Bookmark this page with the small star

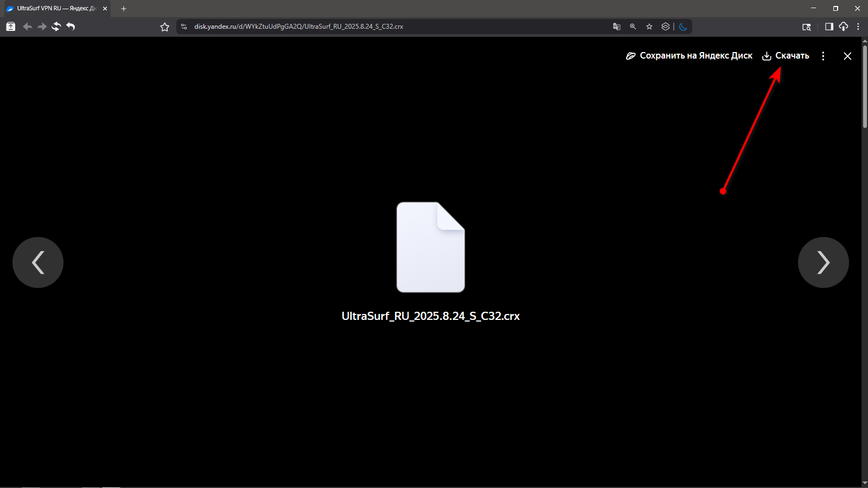click(x=649, y=27)
